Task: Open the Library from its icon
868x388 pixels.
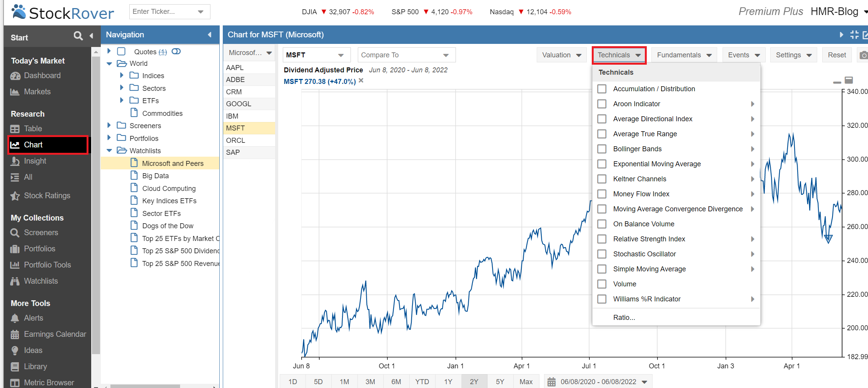Action: coord(15,367)
